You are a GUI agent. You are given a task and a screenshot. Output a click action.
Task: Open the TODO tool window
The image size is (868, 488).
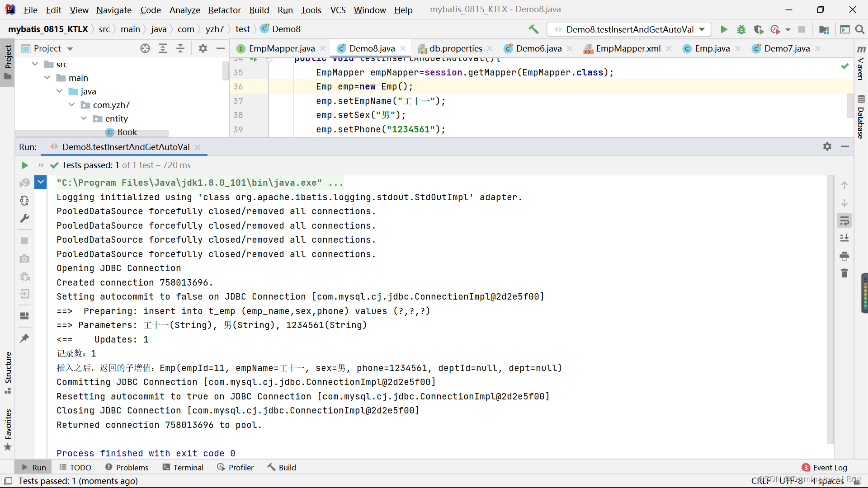[75, 467]
